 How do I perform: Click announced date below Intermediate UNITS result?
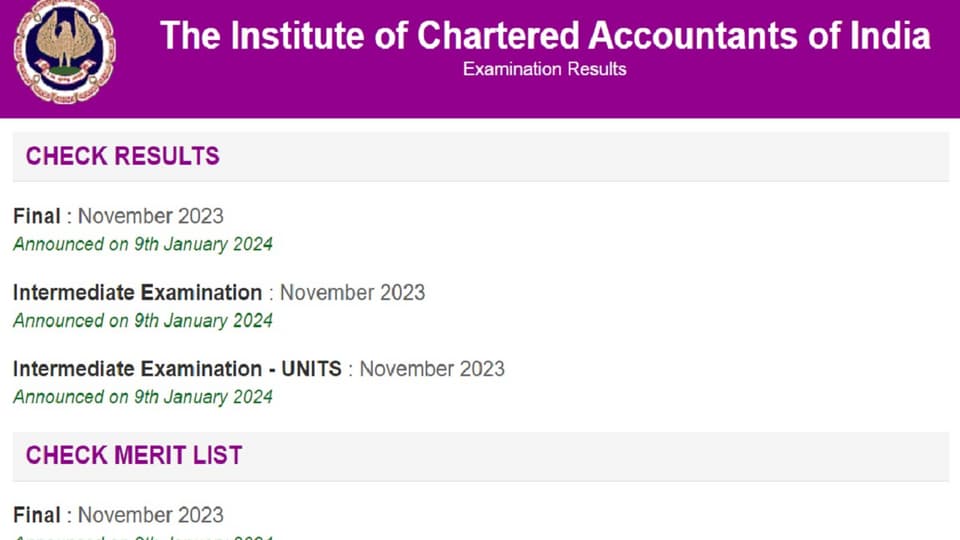click(x=143, y=397)
